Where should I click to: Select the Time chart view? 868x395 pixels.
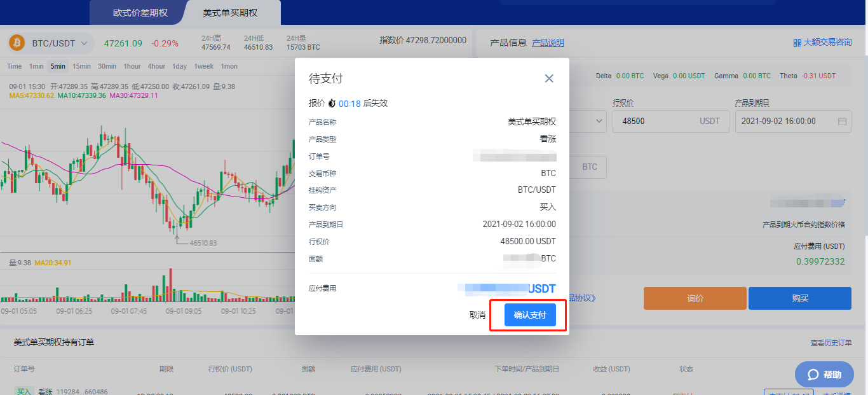coord(15,66)
